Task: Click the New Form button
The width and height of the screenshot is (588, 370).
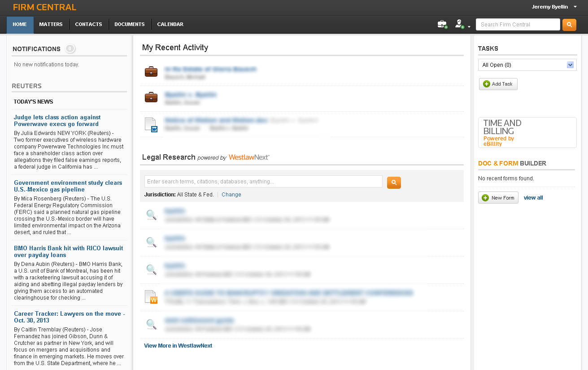Action: tap(498, 198)
